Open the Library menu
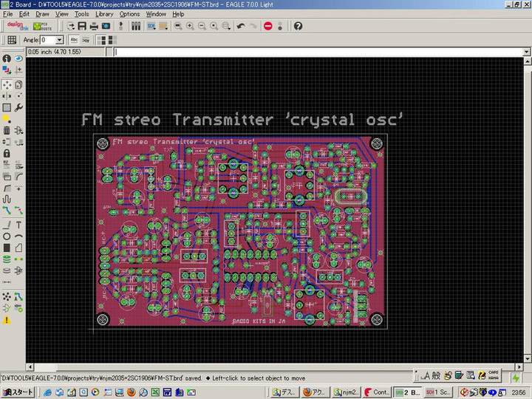Image resolution: width=532 pixels, height=399 pixels. [104, 14]
